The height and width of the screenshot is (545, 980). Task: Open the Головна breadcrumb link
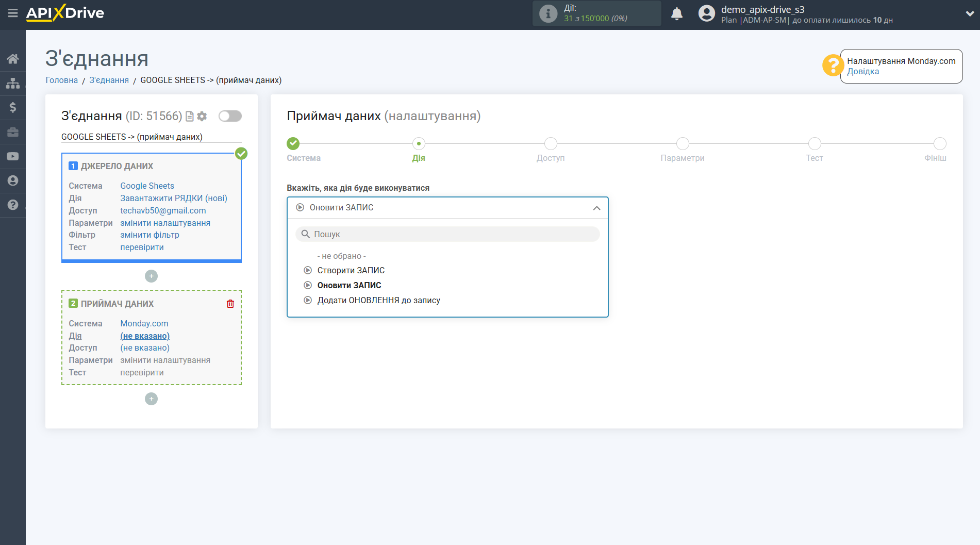(62, 80)
